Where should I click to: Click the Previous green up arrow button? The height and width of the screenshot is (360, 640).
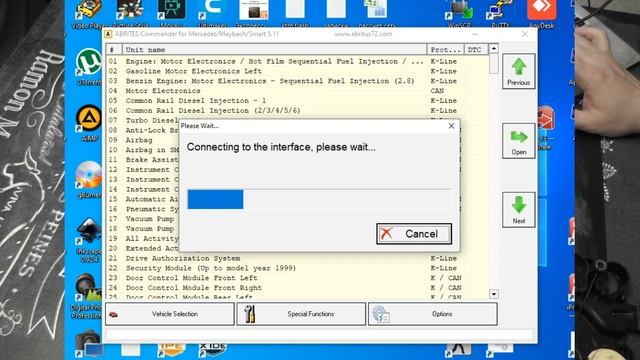click(x=518, y=71)
